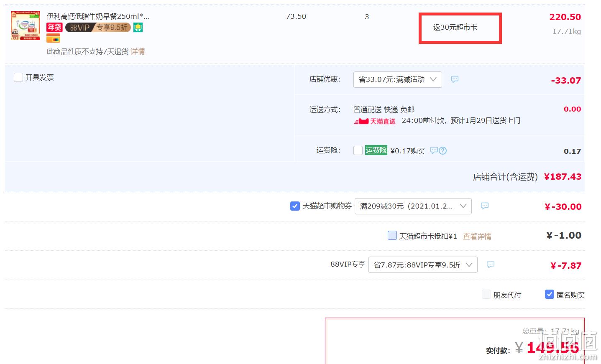Screen dimensions: 601x364
Task: Click the item weight 17.71kg
Action: coord(567,31)
